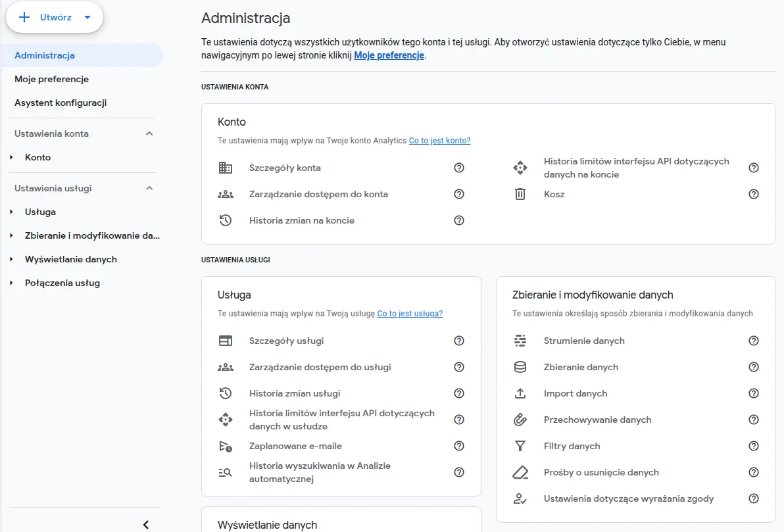Expand the Połączenia usług tree arrow
This screenshot has width=784, height=532.
[x=11, y=283]
